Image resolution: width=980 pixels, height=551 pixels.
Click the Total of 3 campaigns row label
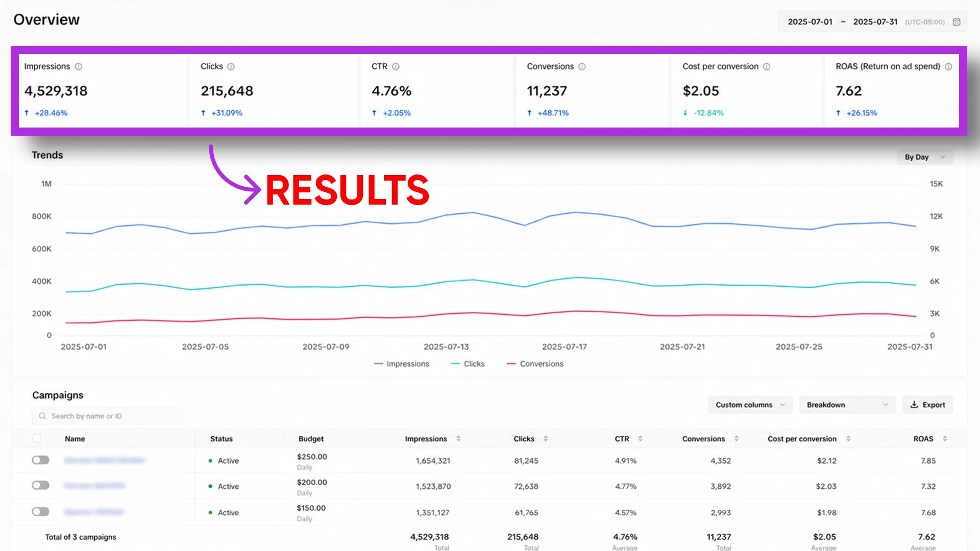81,537
